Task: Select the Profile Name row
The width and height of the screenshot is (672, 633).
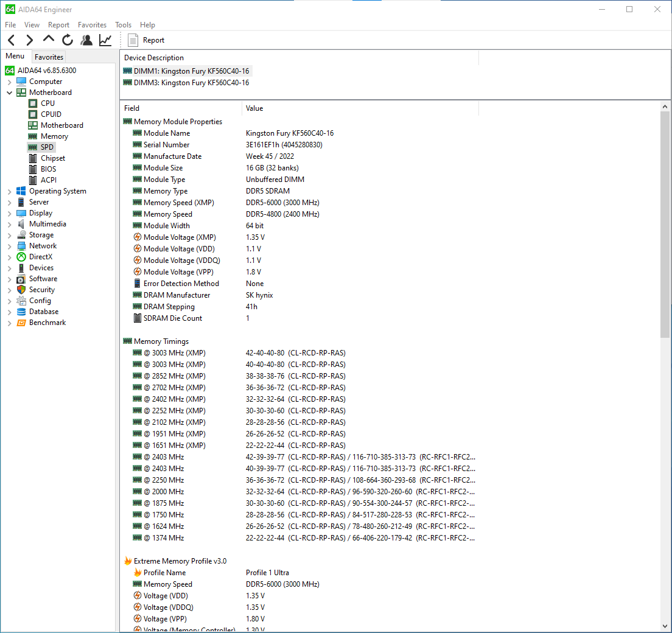Action: (299, 573)
